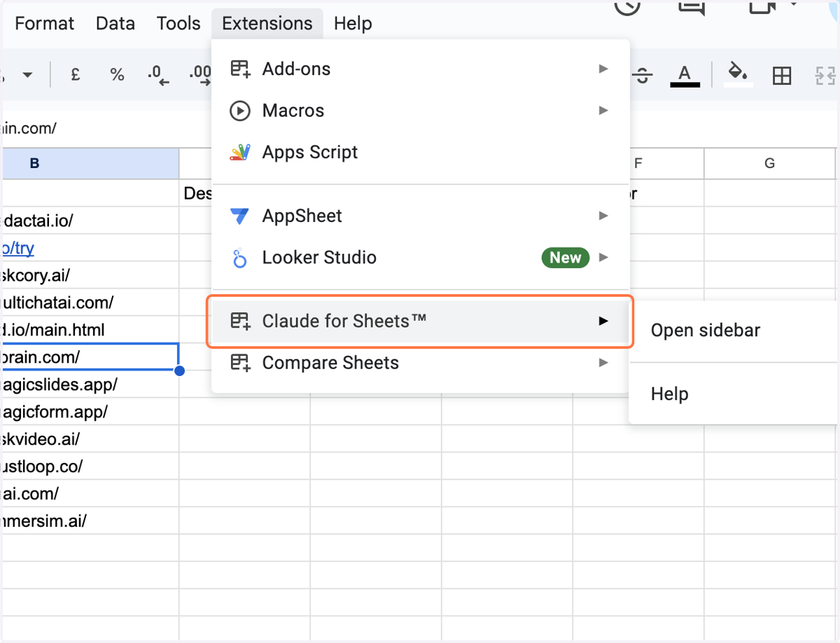The image size is (840, 643).
Task: Open Add-ons submenu
Action: click(420, 69)
